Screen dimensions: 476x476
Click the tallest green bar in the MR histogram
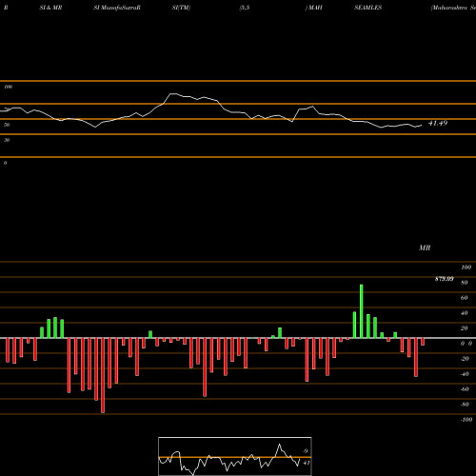tap(362, 311)
